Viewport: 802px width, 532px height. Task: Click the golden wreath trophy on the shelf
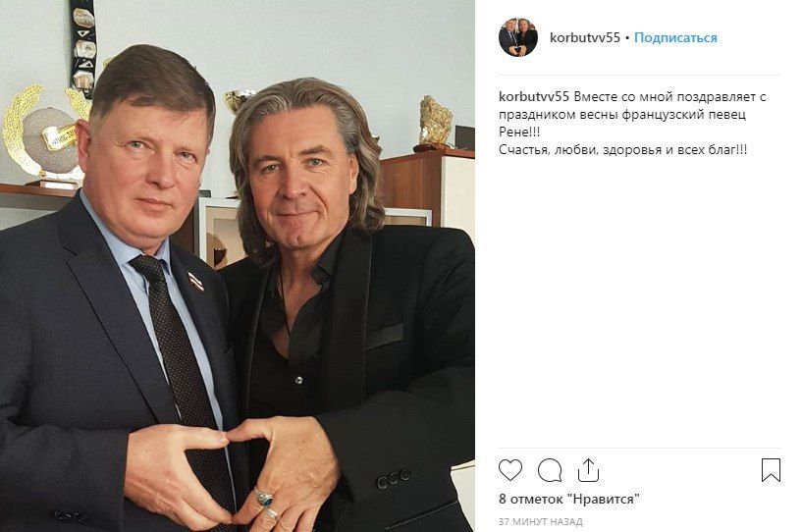41,135
